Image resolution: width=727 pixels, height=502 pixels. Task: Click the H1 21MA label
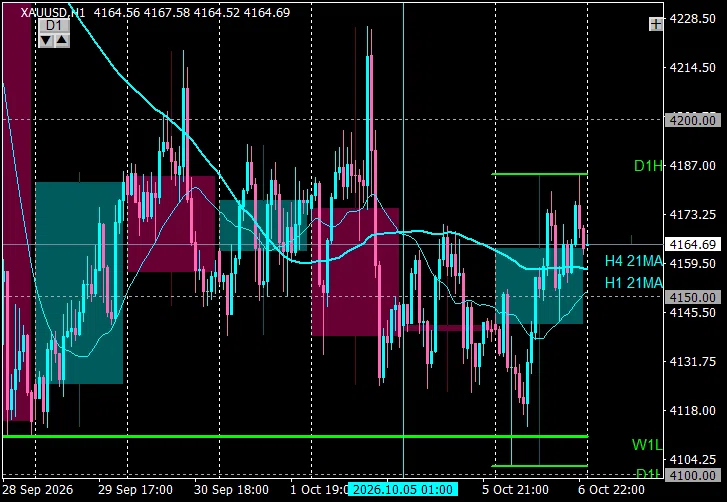(633, 283)
